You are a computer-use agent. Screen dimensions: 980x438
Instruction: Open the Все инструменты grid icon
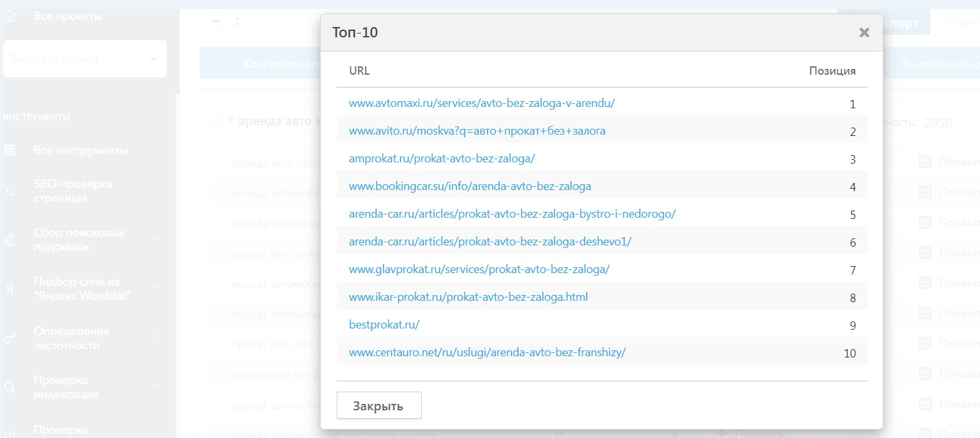10,150
